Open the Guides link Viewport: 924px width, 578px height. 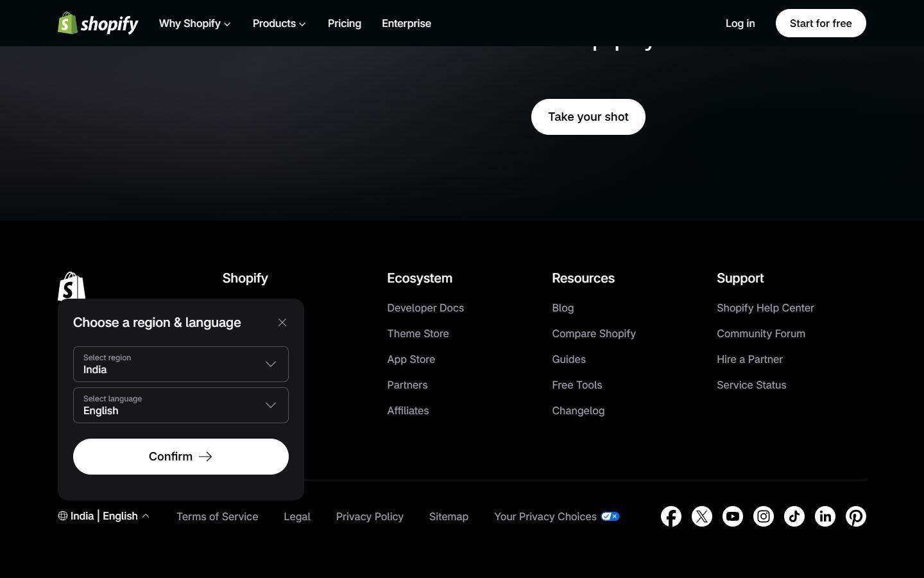click(569, 359)
